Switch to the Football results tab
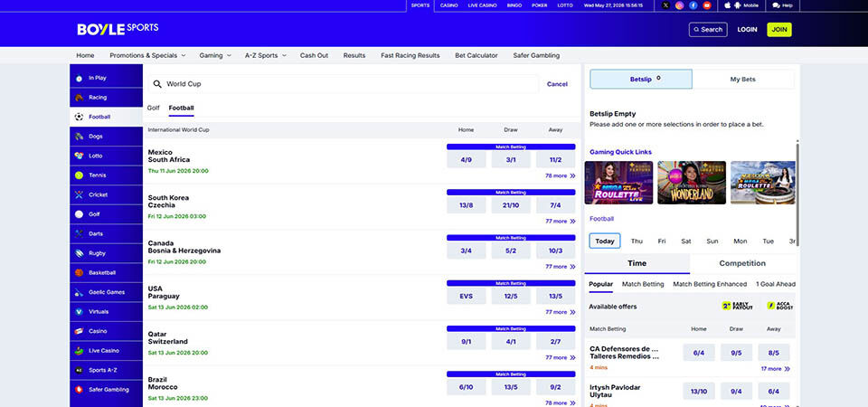 181,108
